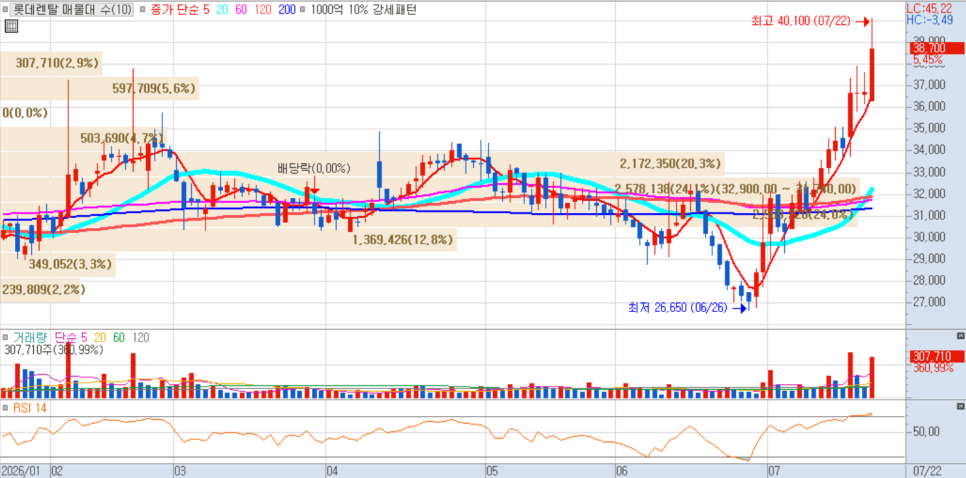The height and width of the screenshot is (478, 966).
Task: Close the RSI panel with its corner button
Action: (960, 407)
